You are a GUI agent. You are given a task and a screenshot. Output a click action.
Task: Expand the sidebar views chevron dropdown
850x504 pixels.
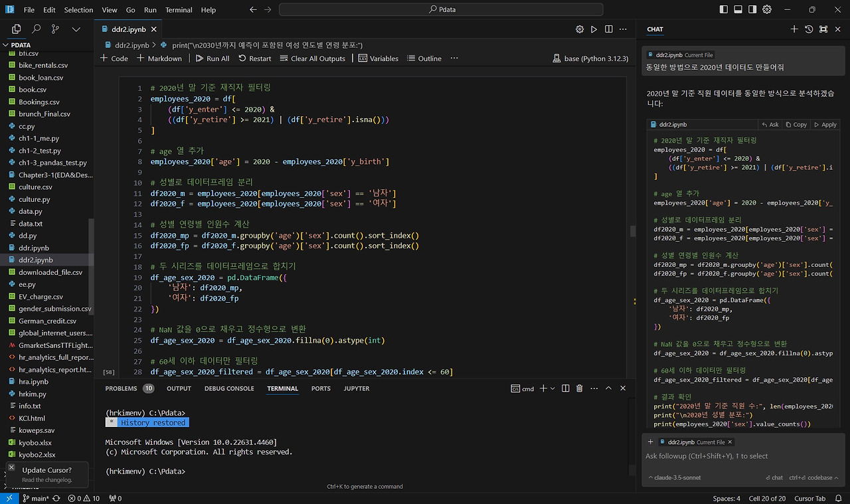[x=76, y=29]
